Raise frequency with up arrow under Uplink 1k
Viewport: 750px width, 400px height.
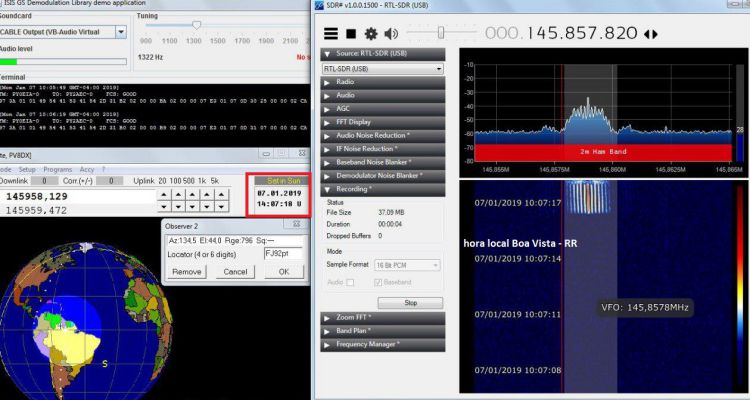[207, 195]
